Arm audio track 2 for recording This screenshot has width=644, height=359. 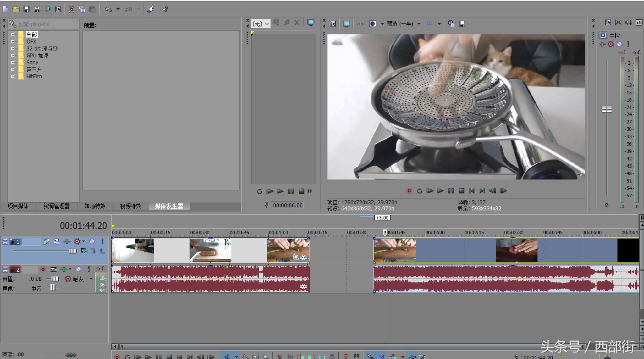point(43,269)
